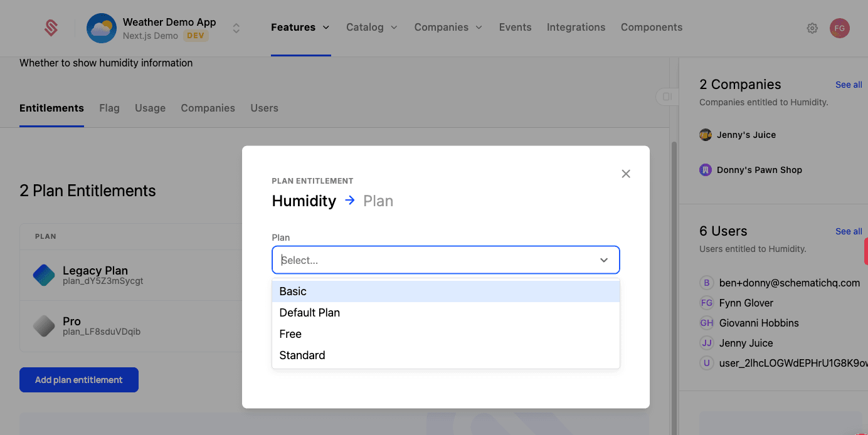The image size is (868, 435).
Task: Click the Legacy Plan icon
Action: click(44, 275)
